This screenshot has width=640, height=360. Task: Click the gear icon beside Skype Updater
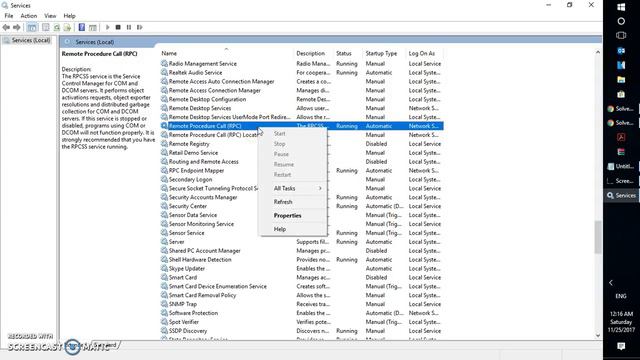[x=164, y=269]
